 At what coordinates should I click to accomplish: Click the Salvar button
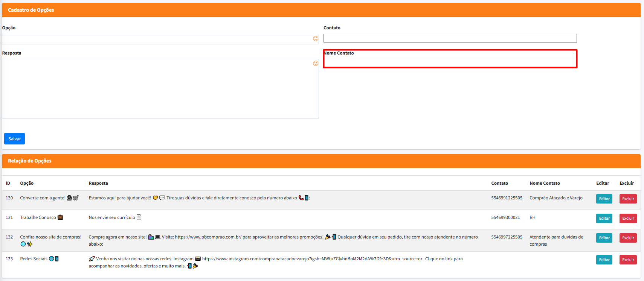pyautogui.click(x=14, y=139)
